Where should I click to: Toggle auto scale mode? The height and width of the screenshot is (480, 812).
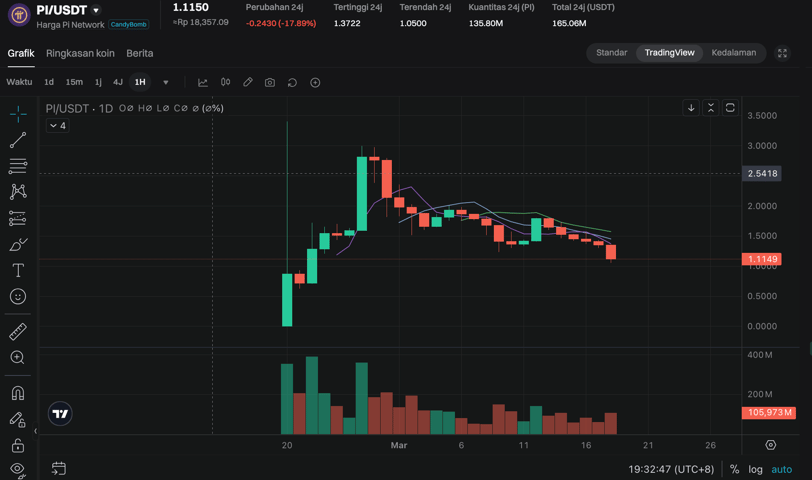(x=781, y=469)
